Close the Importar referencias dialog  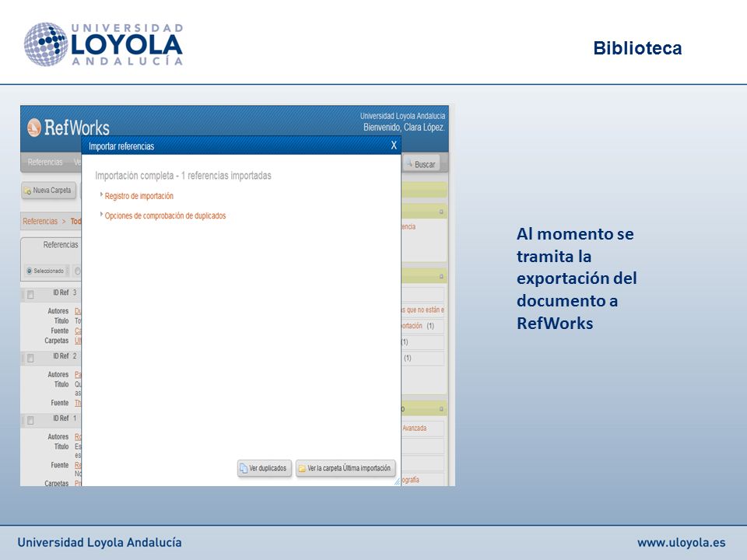click(x=394, y=145)
